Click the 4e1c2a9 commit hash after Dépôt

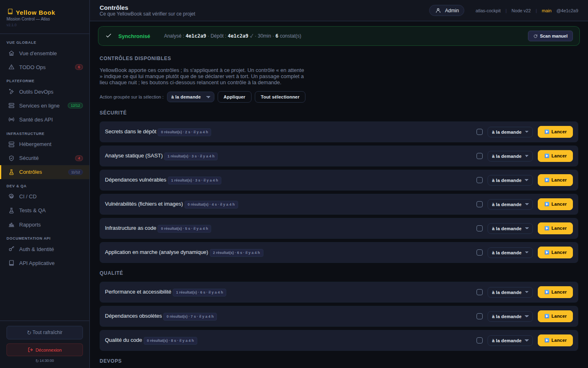coord(238,36)
